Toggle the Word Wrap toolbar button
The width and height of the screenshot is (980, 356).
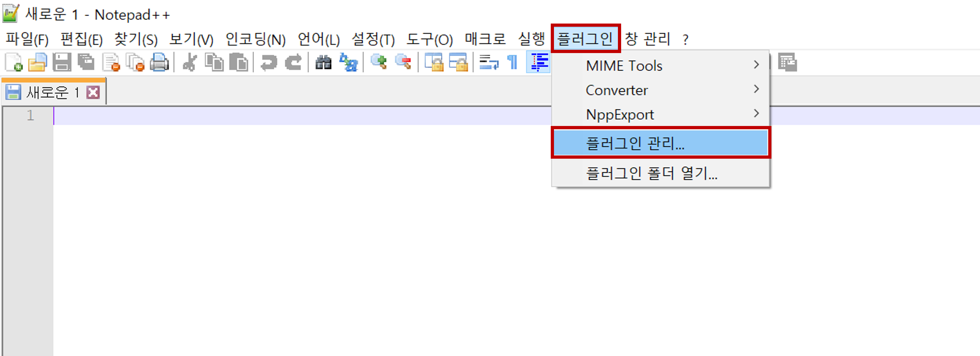point(488,62)
